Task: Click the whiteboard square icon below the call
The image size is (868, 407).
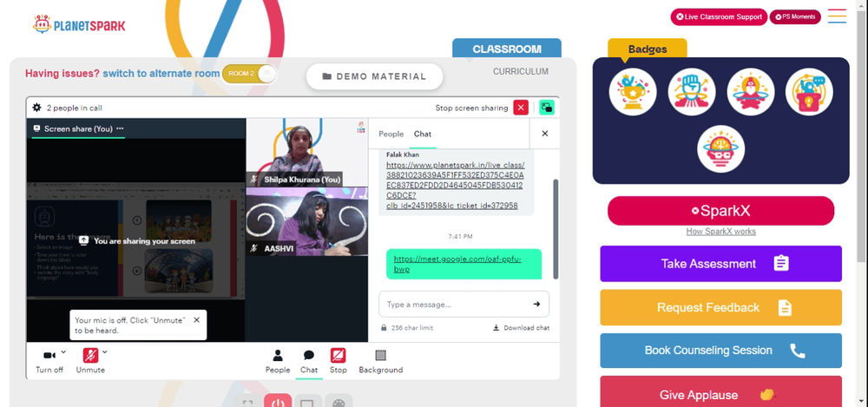Action: coord(308,403)
